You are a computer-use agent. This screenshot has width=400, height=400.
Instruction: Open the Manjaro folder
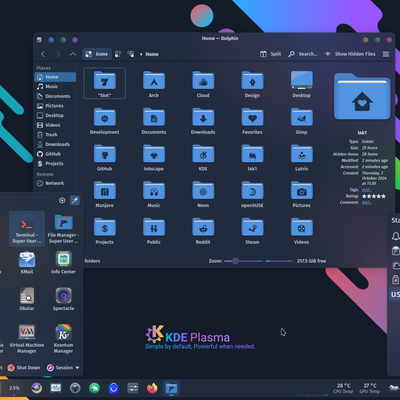pos(104,194)
